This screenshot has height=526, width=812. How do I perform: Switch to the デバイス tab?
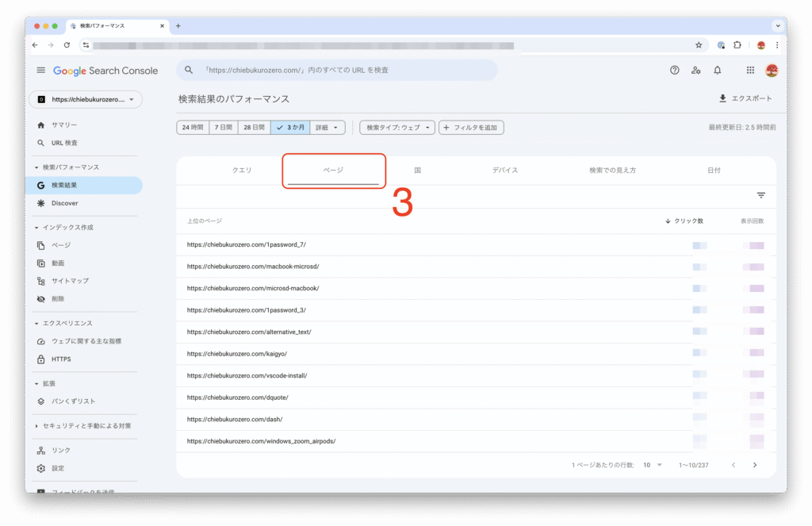[505, 170]
